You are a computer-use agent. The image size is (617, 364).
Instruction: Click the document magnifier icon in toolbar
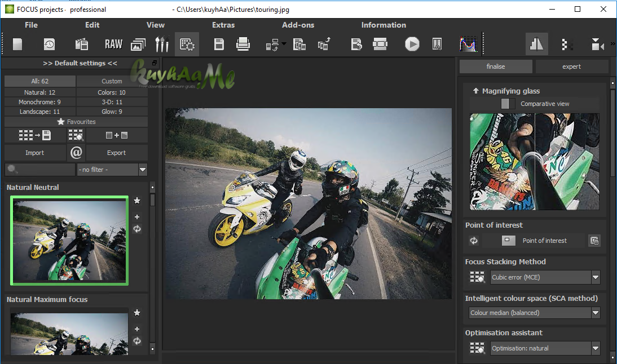[x=437, y=44]
